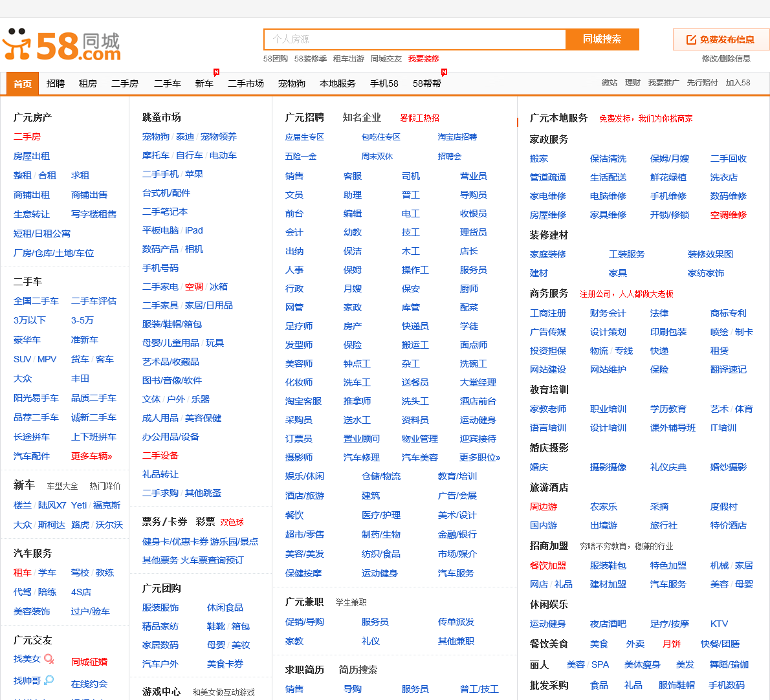Click the 知名企业 heading link
This screenshot has height=700, width=770.
[x=362, y=117]
